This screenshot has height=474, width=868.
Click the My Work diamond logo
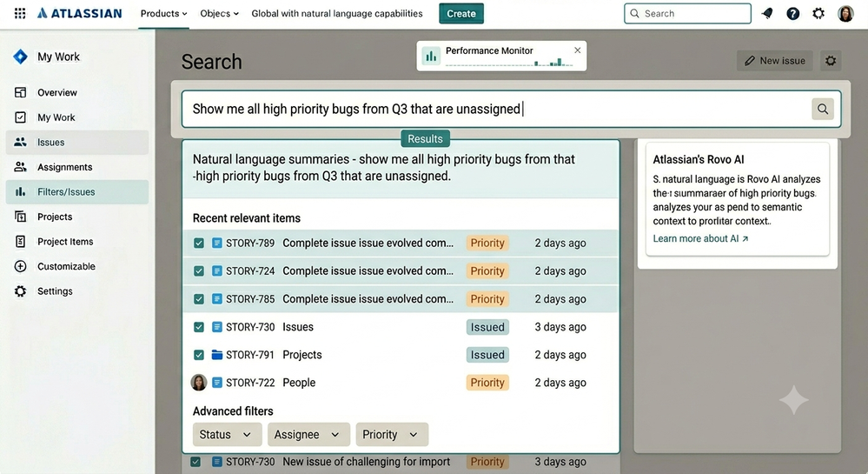(21, 57)
